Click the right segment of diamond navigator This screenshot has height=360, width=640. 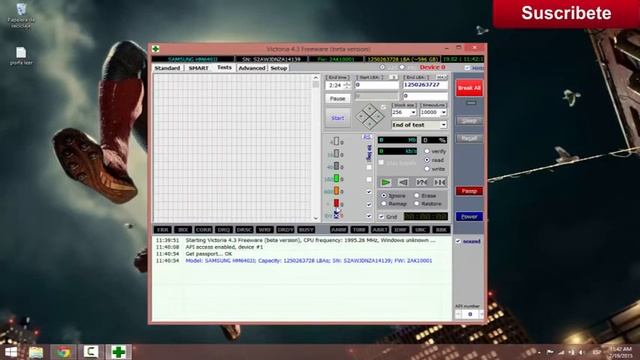click(378, 117)
